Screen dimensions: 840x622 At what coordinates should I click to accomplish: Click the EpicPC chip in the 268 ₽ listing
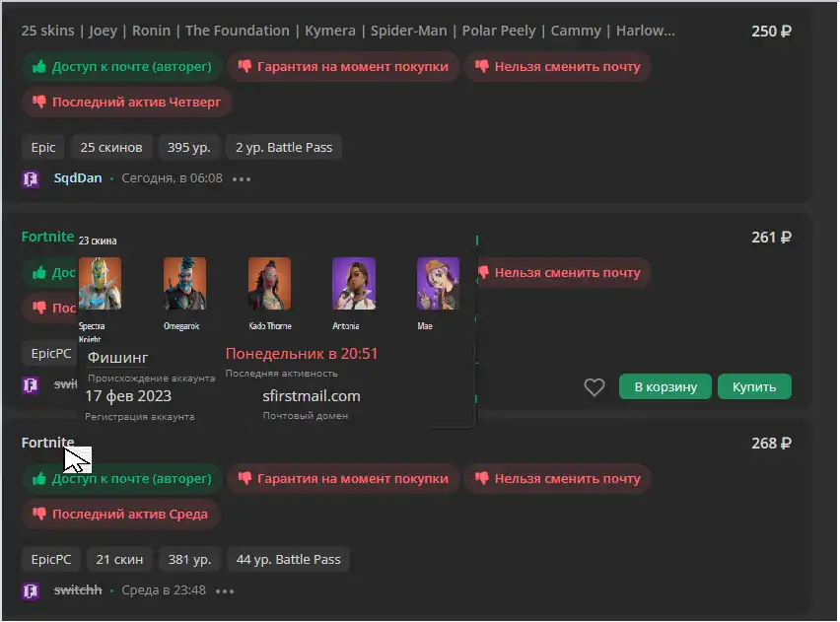click(x=51, y=559)
